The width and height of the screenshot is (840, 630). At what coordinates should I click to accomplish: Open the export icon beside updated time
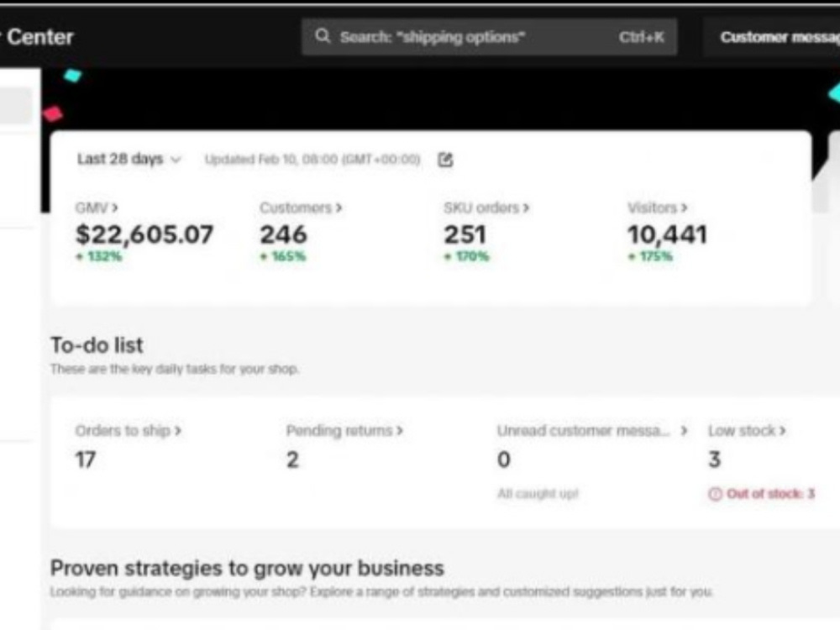[445, 159]
